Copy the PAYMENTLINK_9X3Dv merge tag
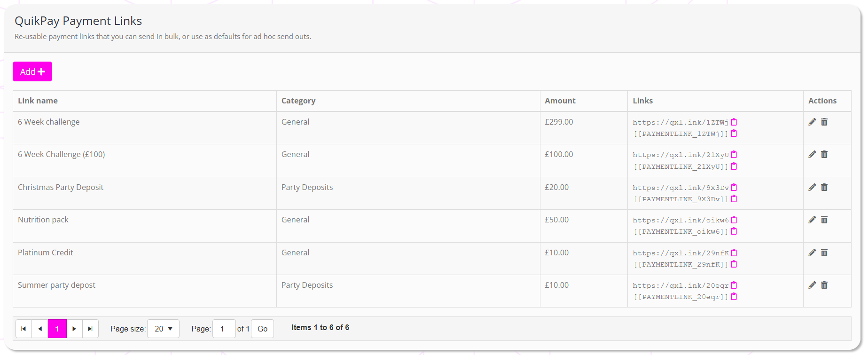Screen dimensions: 868x355 pyautogui.click(x=734, y=199)
